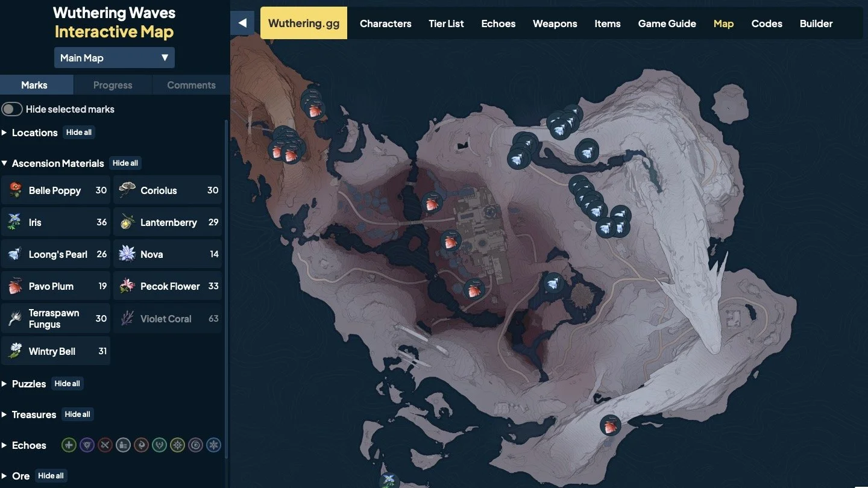
Task: Click the Iris flower icon
Action: (15, 222)
